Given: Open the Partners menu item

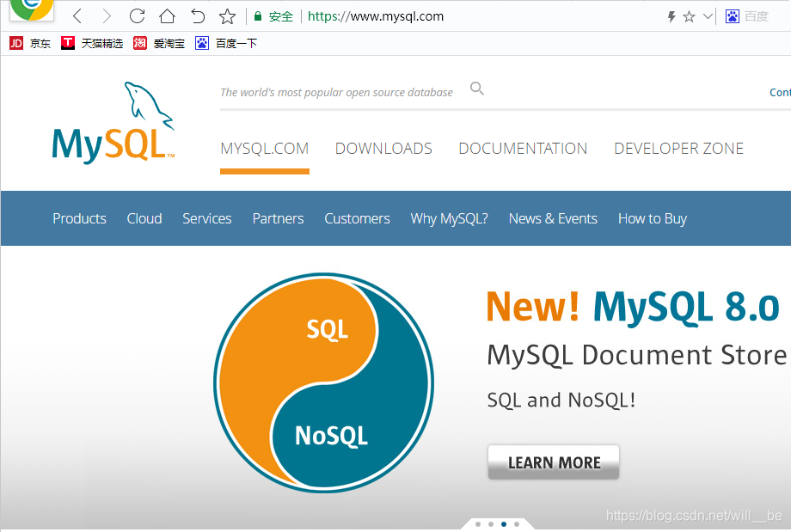Looking at the screenshot, I should coord(278,218).
